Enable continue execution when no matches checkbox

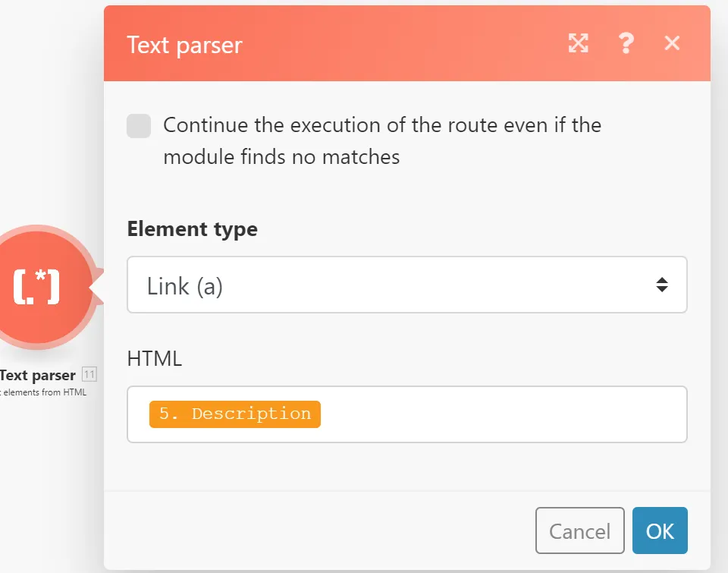[139, 126]
